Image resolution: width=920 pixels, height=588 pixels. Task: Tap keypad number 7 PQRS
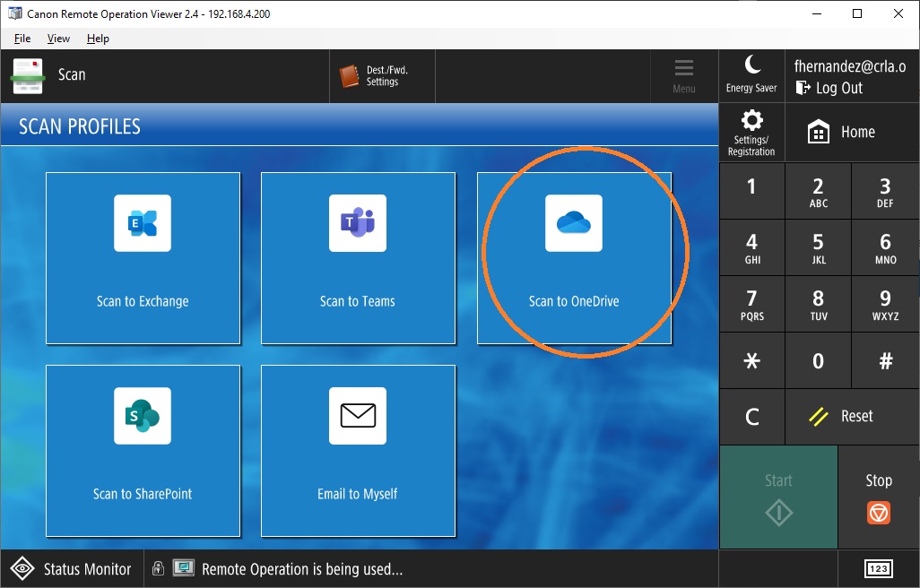[751, 304]
